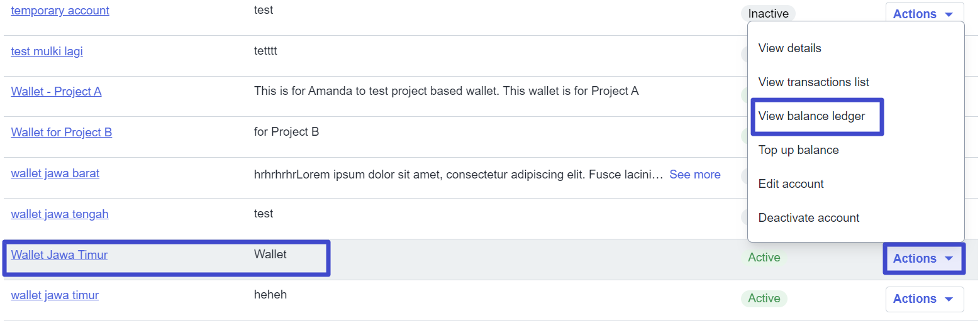This screenshot has width=980, height=323.
Task: Select View balance ledger menu item
Action: (811, 116)
